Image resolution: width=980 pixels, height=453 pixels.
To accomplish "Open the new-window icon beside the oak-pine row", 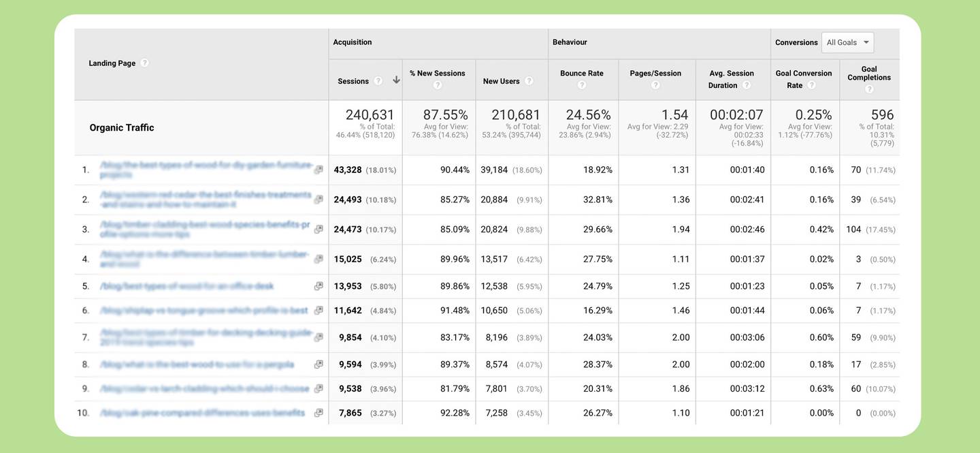I will tap(318, 411).
